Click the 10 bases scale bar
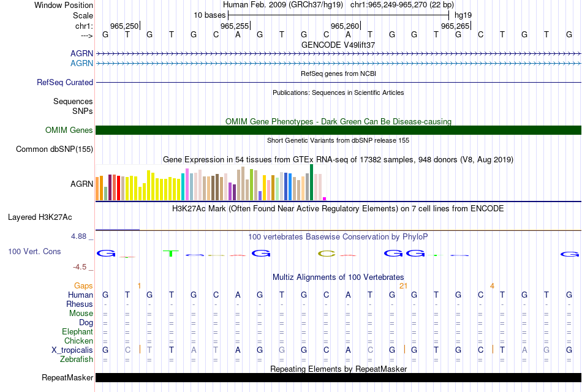Screen dimensions: 582x392 coord(338,14)
